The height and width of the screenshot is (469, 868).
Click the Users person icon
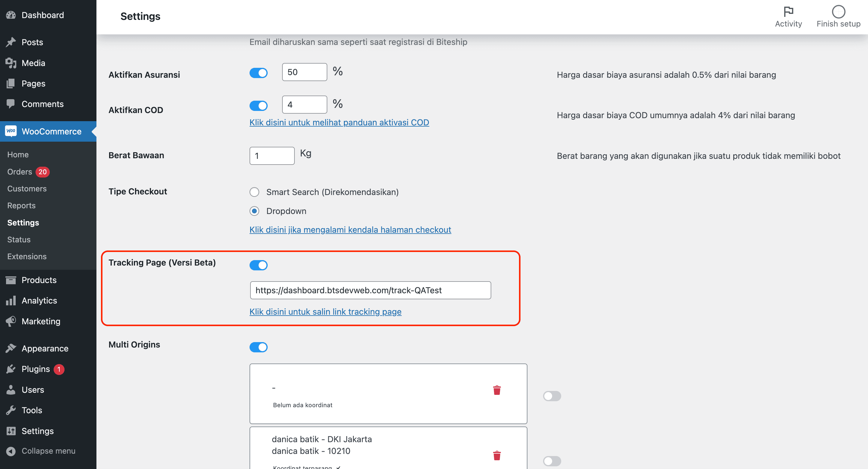[x=11, y=390]
